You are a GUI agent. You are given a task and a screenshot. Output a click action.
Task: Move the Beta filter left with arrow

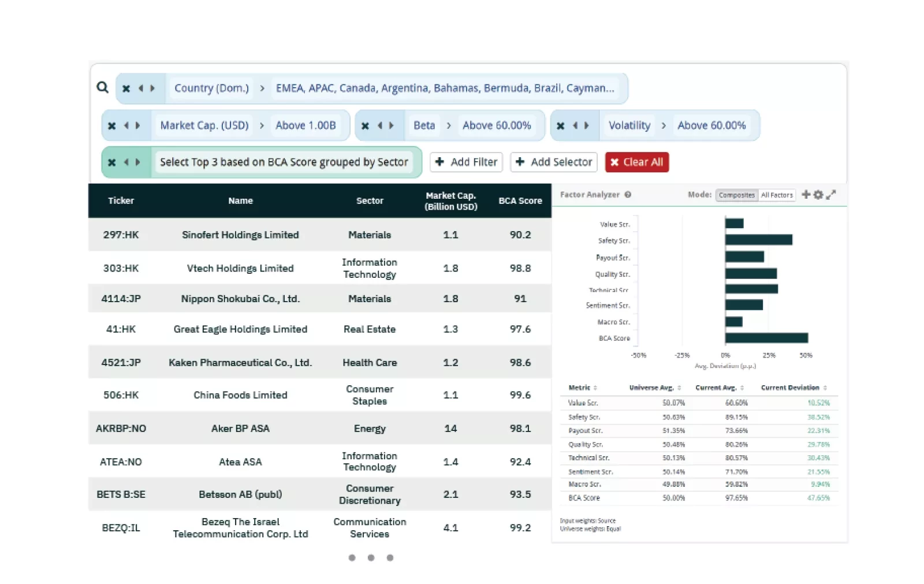coord(379,125)
